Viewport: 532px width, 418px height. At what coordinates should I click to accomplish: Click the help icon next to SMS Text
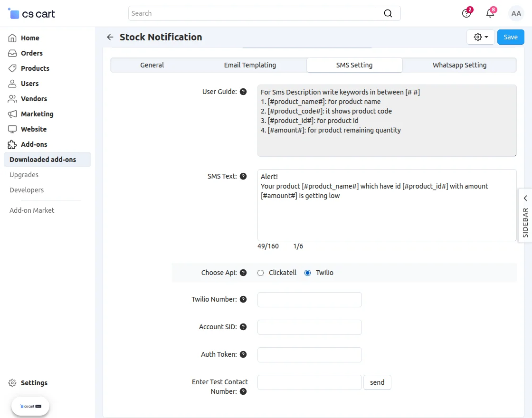tap(243, 176)
